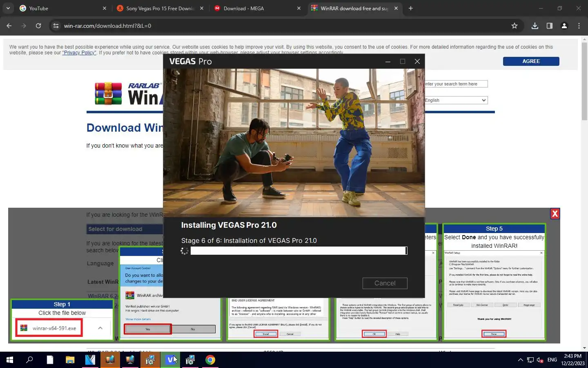
Task: Switch to the Download - MEGA tab
Action: [x=257, y=8]
